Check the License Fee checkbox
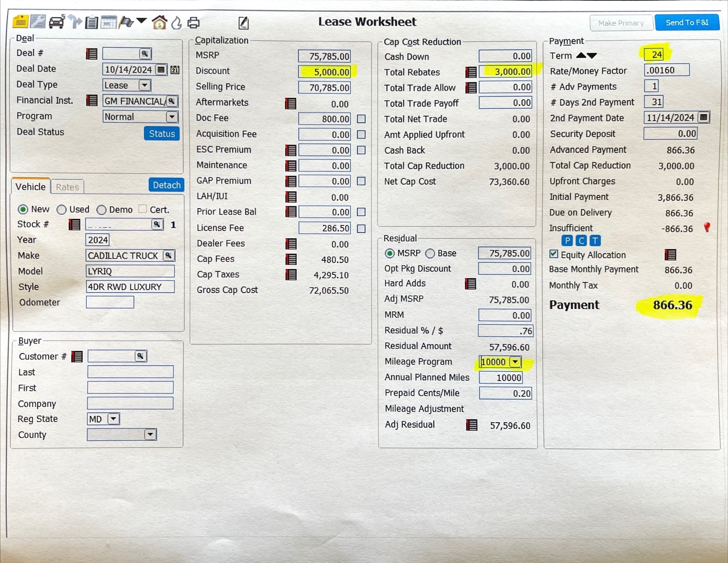Screen dimensions: 728x563 click(x=361, y=229)
